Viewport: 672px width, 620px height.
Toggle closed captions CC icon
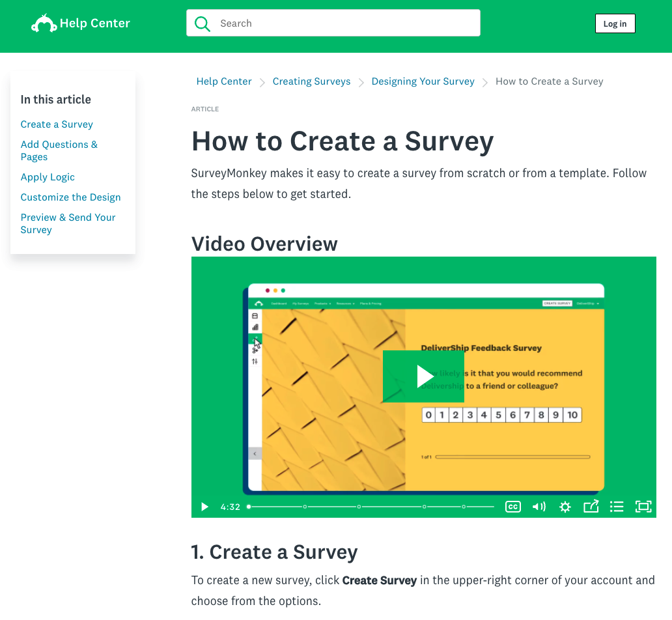click(x=513, y=507)
